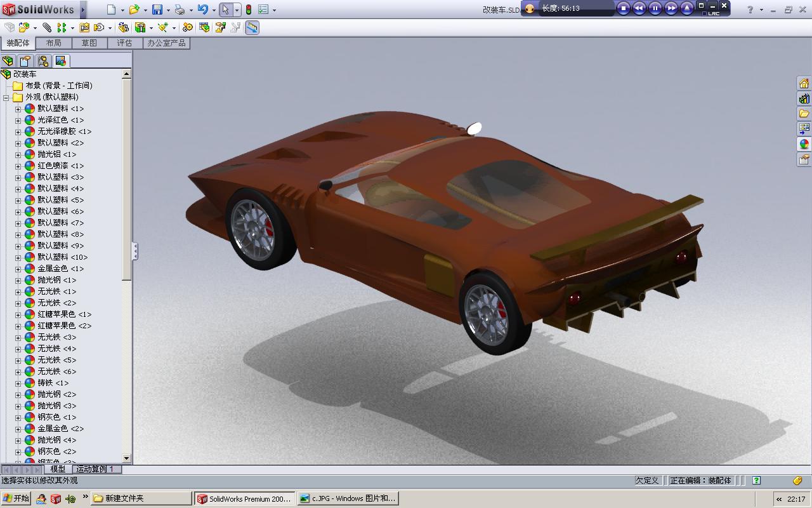Click the Rebuild traffic light icon
Viewport: 812px width, 508px height.
pos(249,10)
